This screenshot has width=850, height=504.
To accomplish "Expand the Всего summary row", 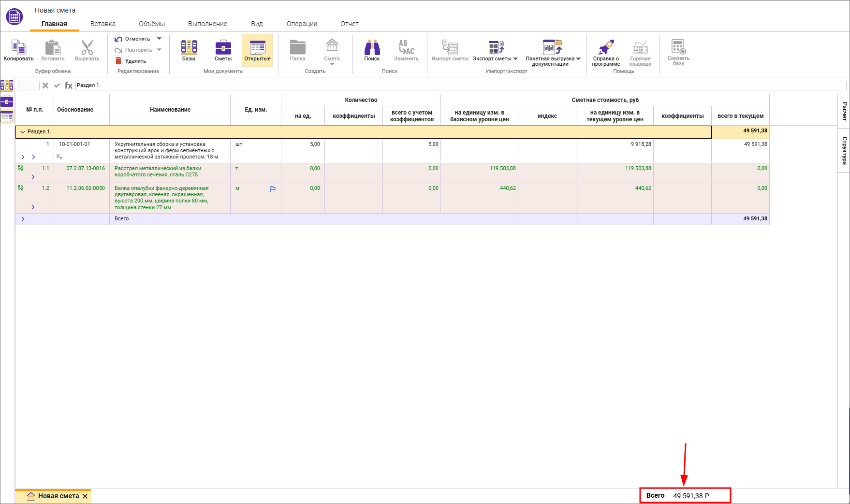I will 23,219.
